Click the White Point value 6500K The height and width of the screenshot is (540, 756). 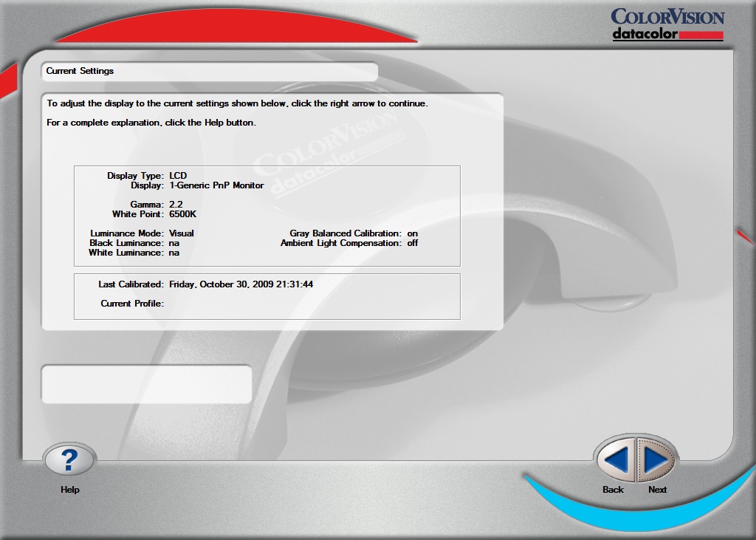(x=183, y=213)
